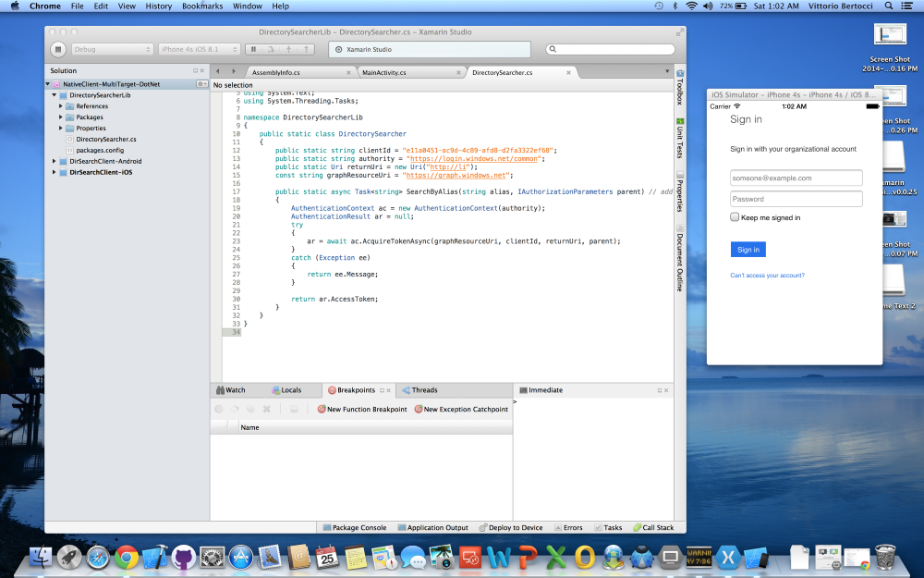Select the Threads pad tab

click(x=419, y=390)
